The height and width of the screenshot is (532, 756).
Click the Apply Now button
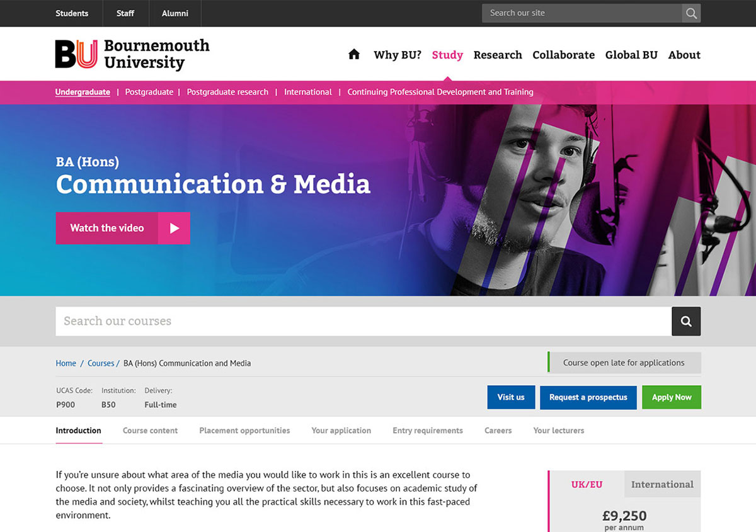[671, 397]
